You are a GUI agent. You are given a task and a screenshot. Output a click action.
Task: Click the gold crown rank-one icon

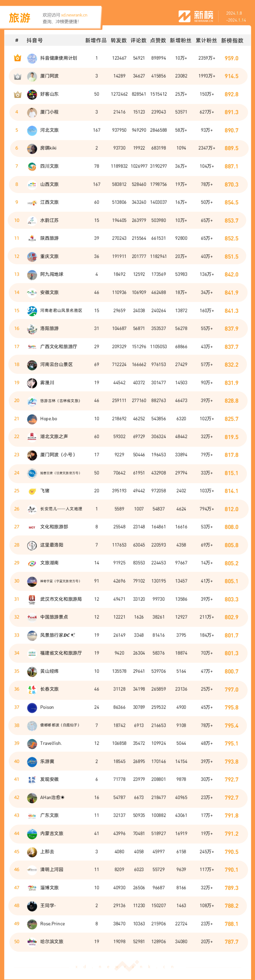coord(17,58)
